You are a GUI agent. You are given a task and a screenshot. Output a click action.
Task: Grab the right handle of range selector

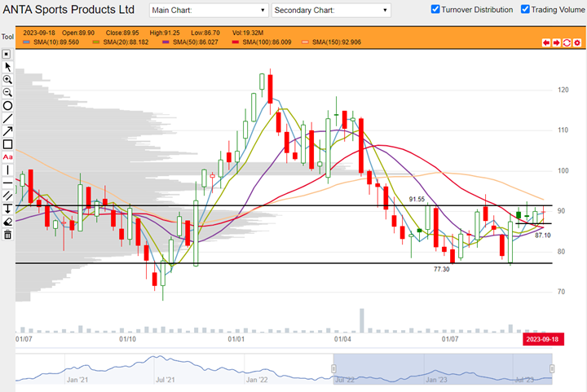[552, 369]
